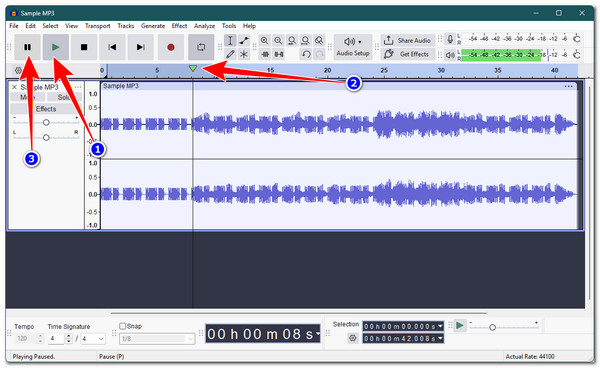Open the clip three-dots options menu
This screenshot has width=600, height=368.
(569, 86)
